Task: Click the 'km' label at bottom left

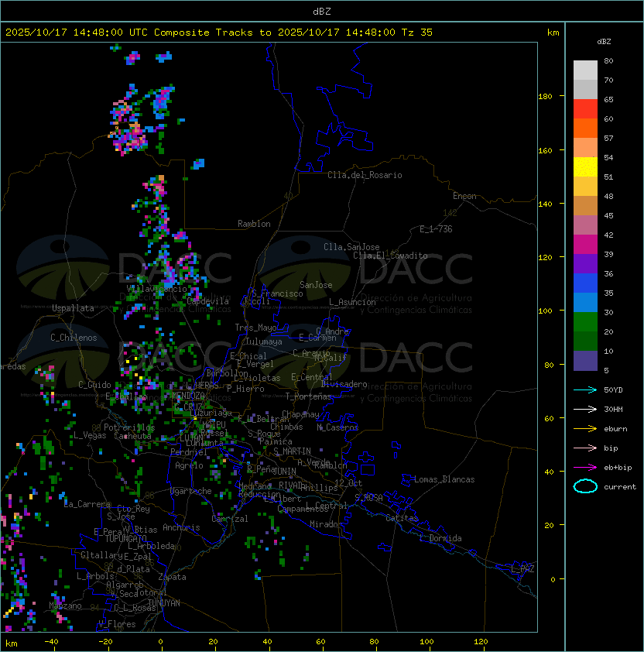Action: tap(12, 643)
